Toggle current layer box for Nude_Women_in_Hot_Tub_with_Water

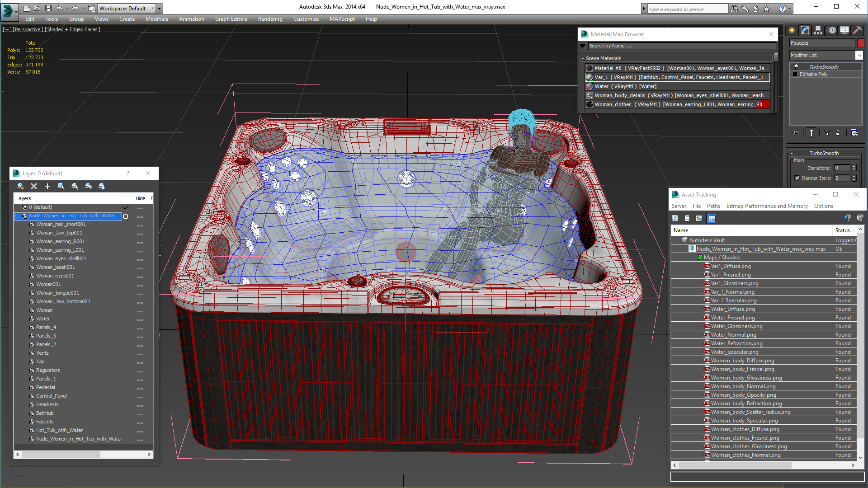point(126,216)
